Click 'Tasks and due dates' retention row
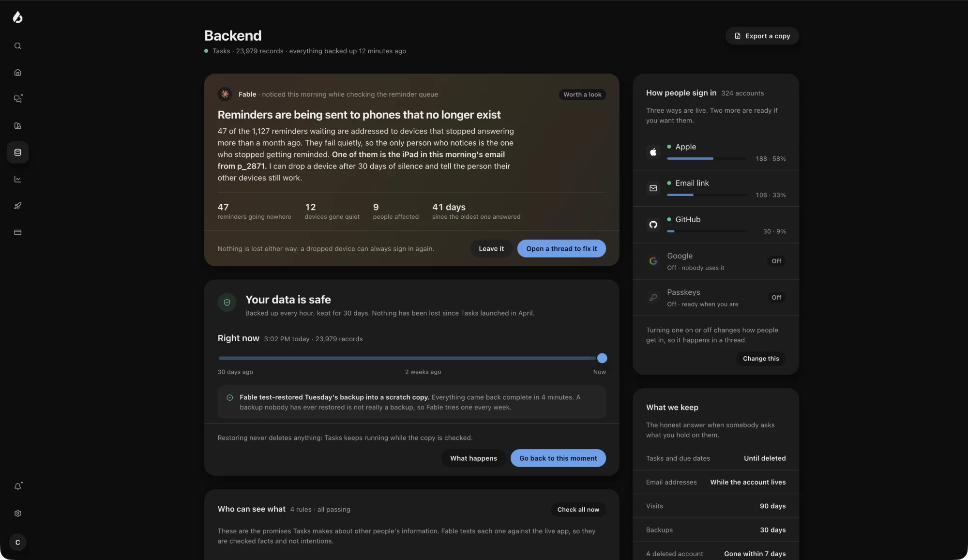 coord(715,458)
